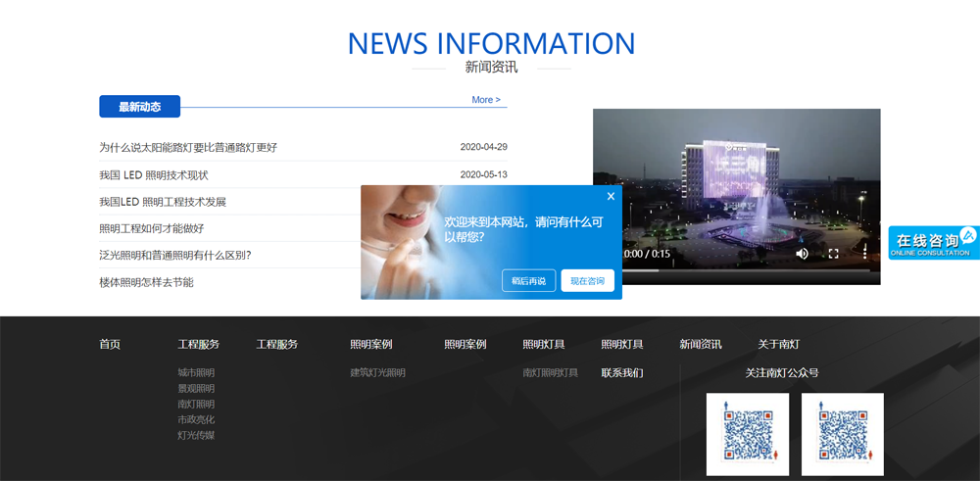The image size is (980, 481).
Task: Open 新闻资讯 in the footer menu
Action: tap(700, 345)
